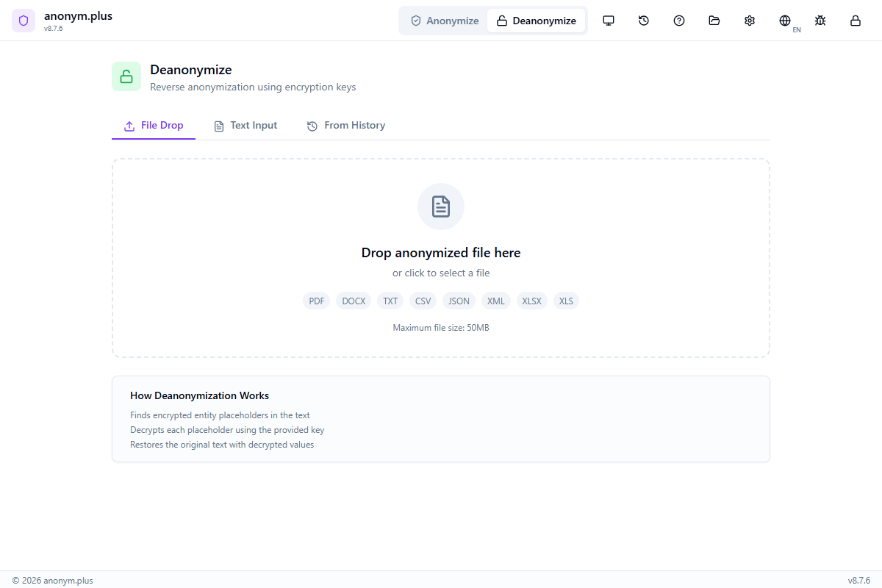Click the help question mark icon
The width and height of the screenshot is (882, 588).
coord(679,21)
